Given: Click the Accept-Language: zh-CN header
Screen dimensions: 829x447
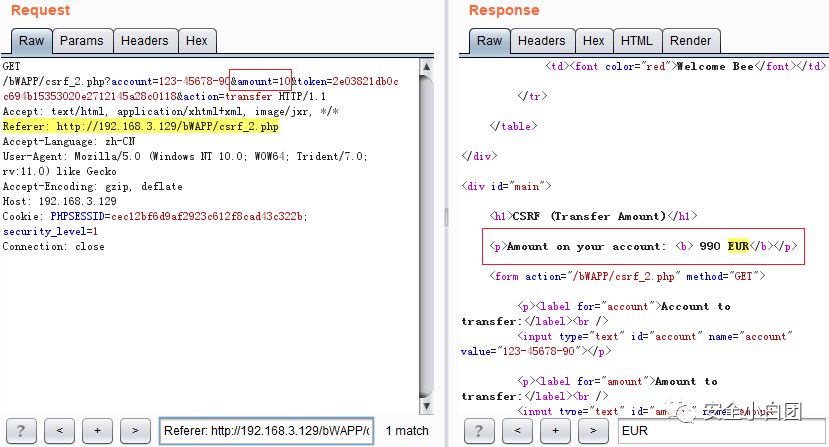Looking at the screenshot, I should tap(69, 142).
